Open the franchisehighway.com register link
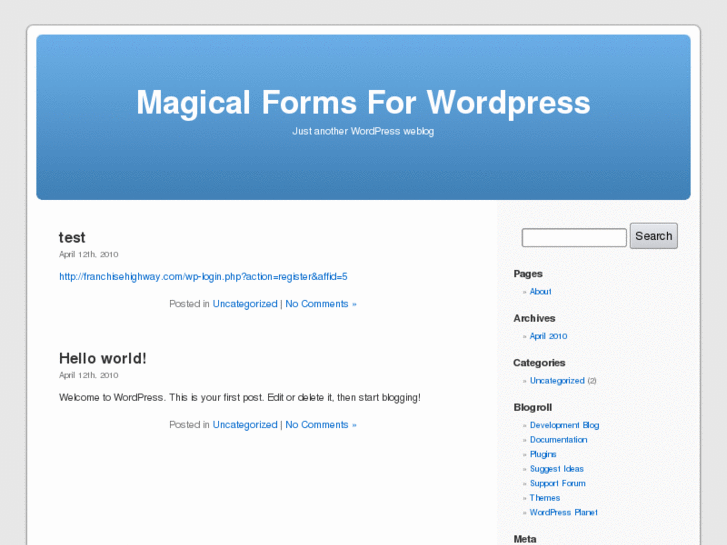This screenshot has width=727, height=545. pos(203,277)
